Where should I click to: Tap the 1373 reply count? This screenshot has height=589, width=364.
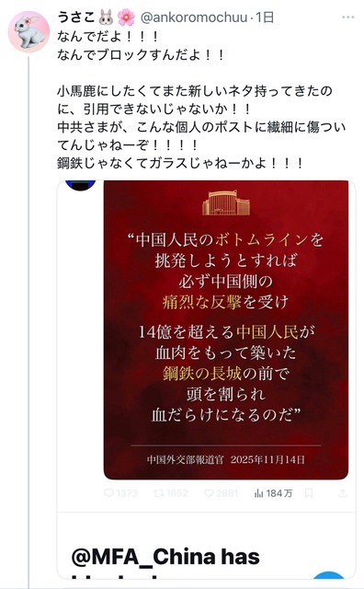tap(127, 493)
